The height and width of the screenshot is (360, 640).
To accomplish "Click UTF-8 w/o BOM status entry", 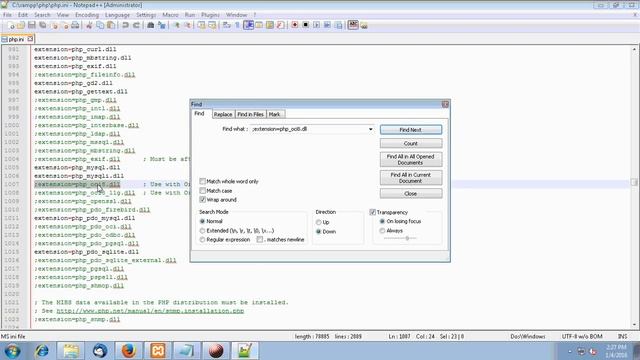I will coord(582,337).
